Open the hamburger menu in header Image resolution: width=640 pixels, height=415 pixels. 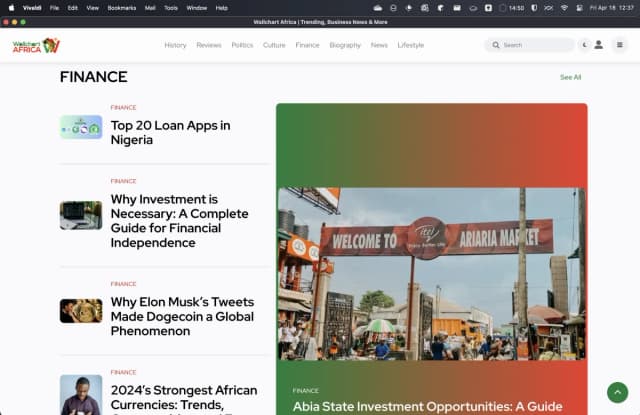pos(620,45)
